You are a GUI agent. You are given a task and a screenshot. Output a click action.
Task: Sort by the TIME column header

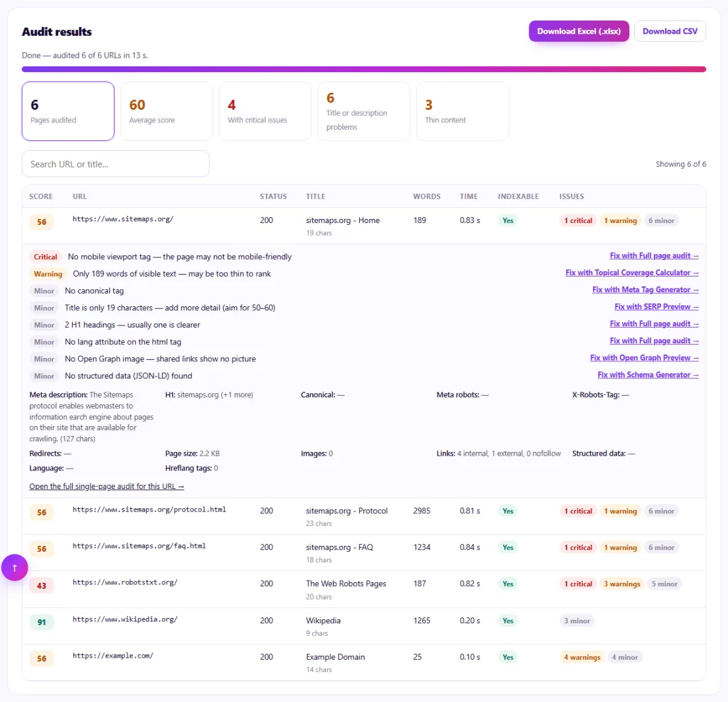point(469,197)
